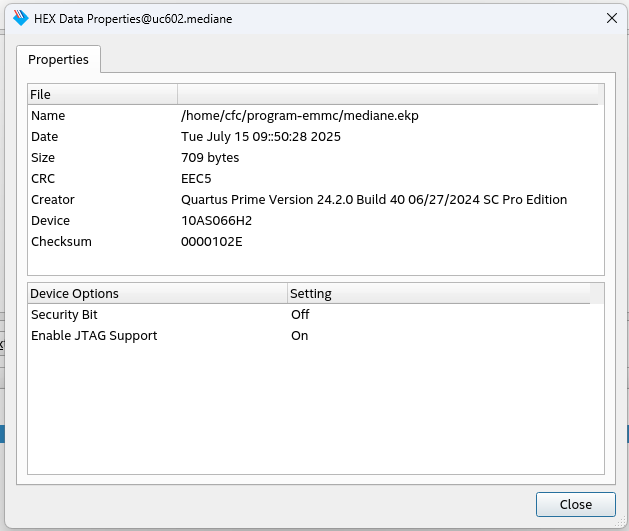Click the File column header

pyautogui.click(x=102, y=94)
